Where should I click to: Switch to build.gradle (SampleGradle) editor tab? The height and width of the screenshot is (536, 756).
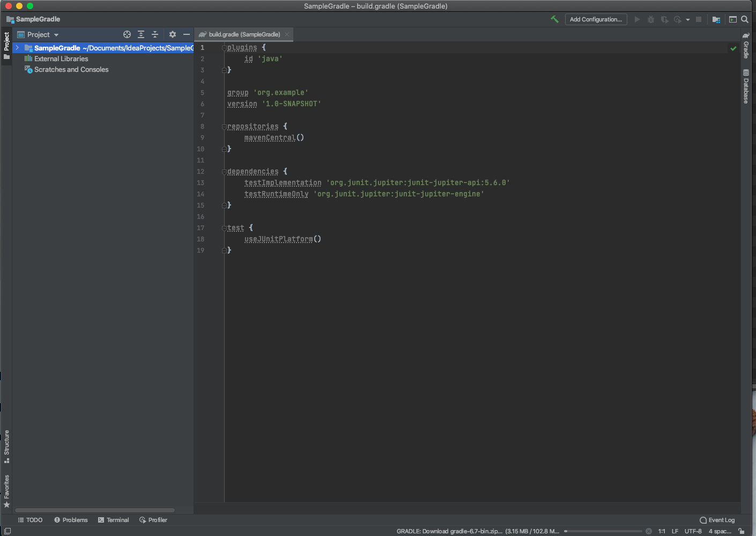coord(244,34)
